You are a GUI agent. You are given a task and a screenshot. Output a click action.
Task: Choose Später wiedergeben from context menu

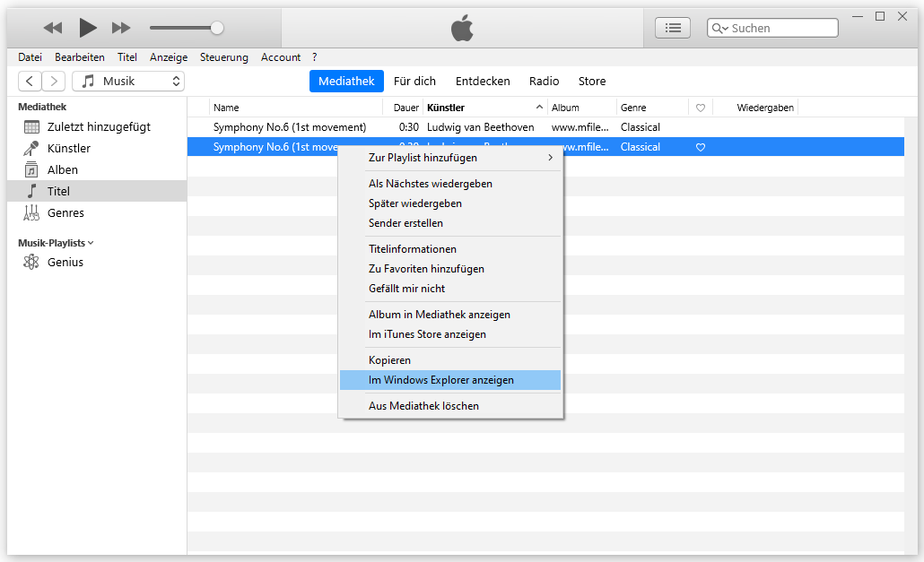pos(450,203)
